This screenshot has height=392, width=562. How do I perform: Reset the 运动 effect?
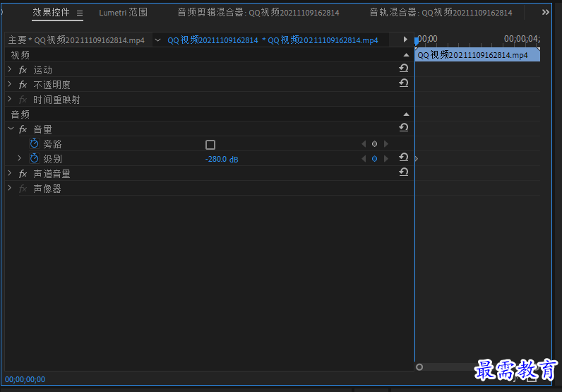(404, 68)
